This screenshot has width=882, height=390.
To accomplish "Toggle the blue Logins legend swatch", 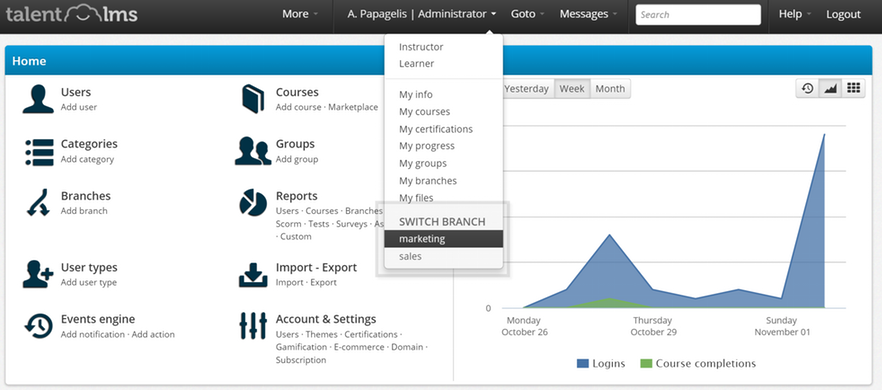I will click(x=582, y=364).
